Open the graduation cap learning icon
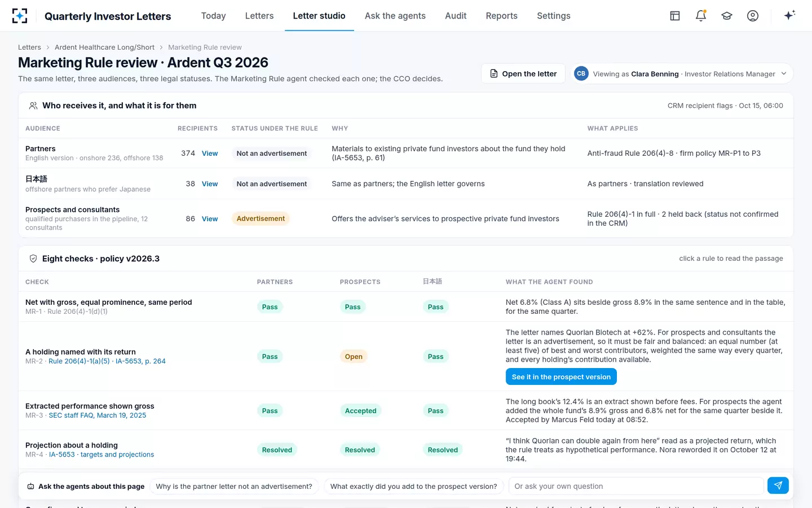Screen dimensions: 812x508 tap(727, 16)
